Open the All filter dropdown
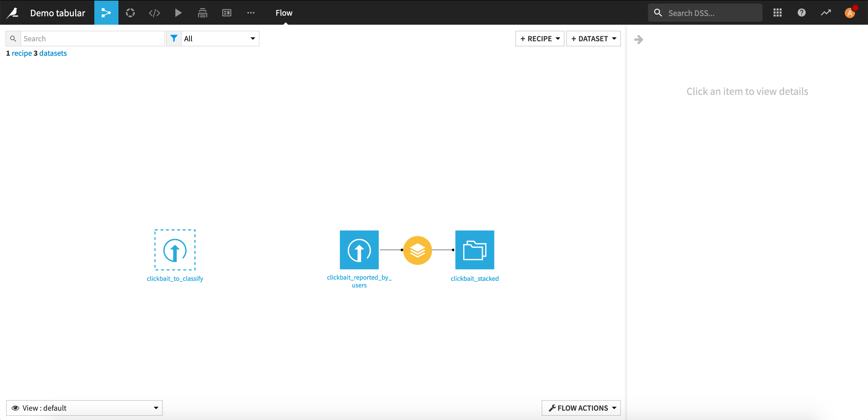Screen dimensions: 868x420 (220, 39)
